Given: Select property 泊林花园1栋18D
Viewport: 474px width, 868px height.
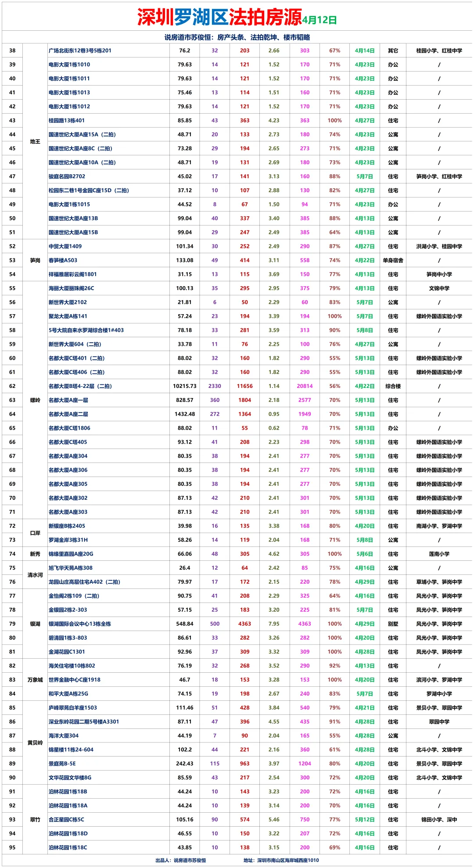Looking at the screenshot, I should click(68, 834).
